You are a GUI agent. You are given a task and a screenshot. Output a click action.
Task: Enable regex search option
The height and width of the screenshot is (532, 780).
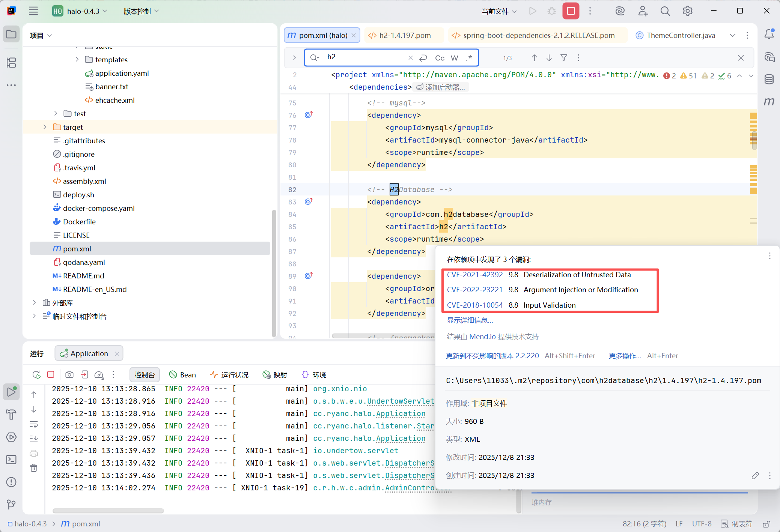pyautogui.click(x=469, y=58)
